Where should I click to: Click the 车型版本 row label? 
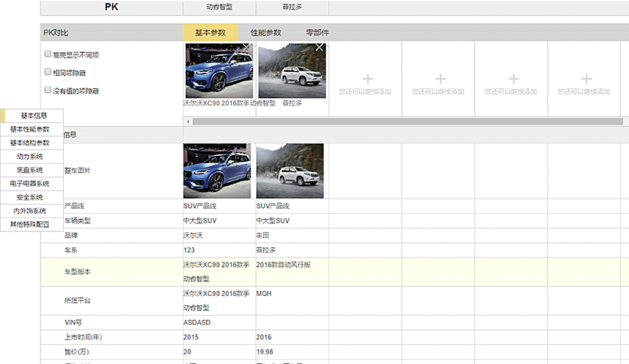(x=78, y=272)
